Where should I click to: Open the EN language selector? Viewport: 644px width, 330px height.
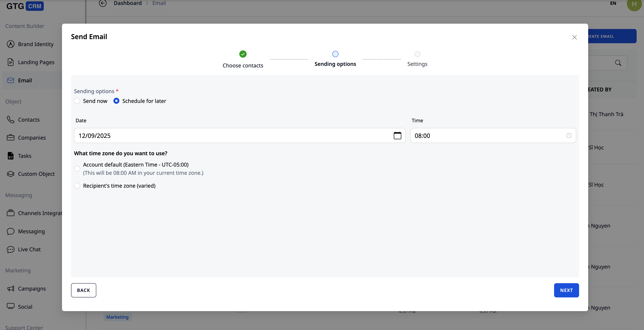613,3
